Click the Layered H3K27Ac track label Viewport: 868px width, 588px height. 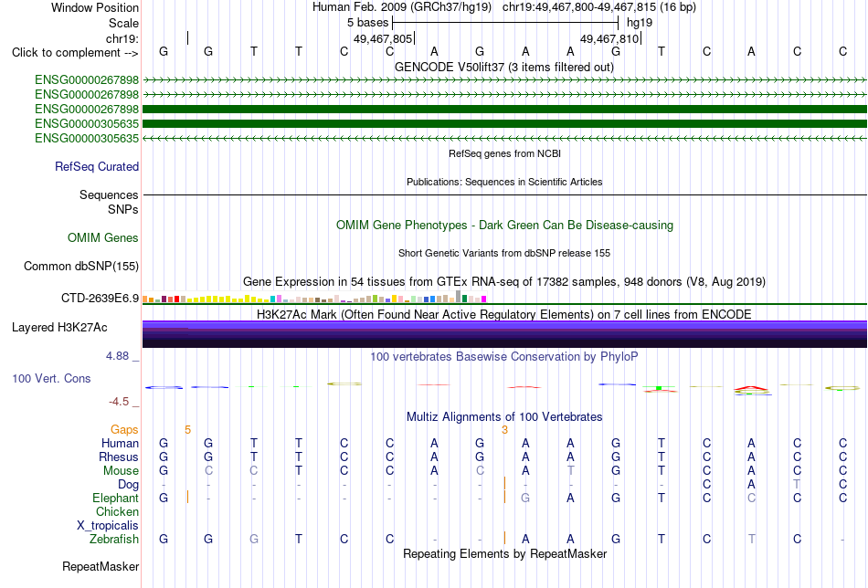[x=59, y=328]
